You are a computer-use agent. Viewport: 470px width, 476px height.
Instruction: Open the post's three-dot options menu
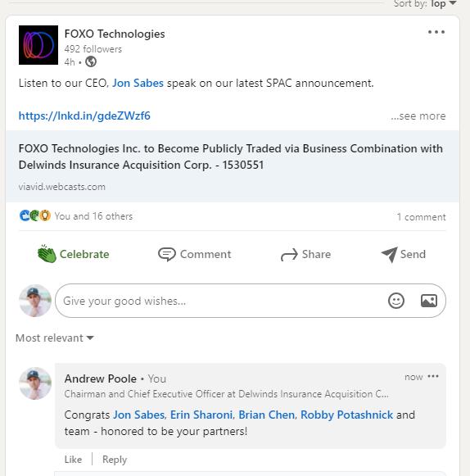[x=436, y=32]
